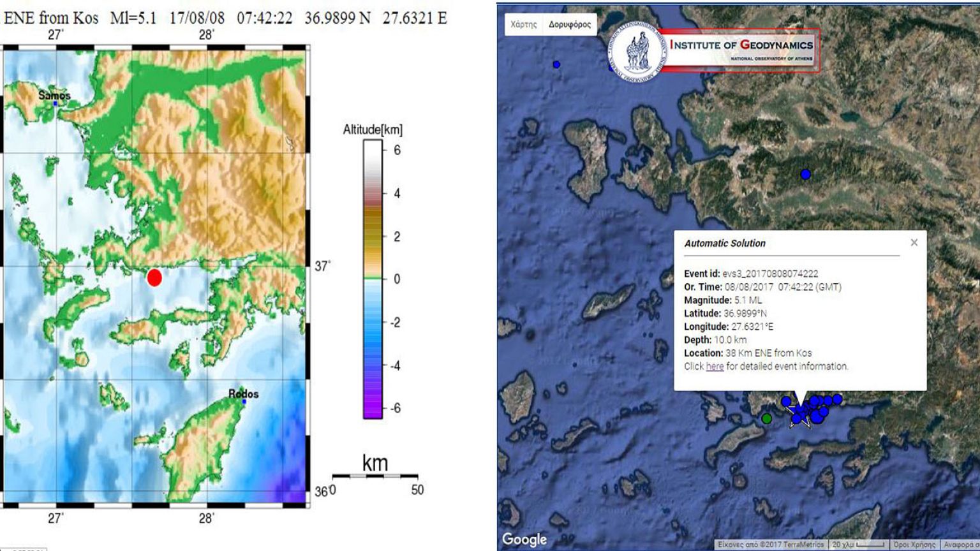This screenshot has height=551, width=980.
Task: Click the Altitude[km] color scale bar
Action: tap(373, 279)
